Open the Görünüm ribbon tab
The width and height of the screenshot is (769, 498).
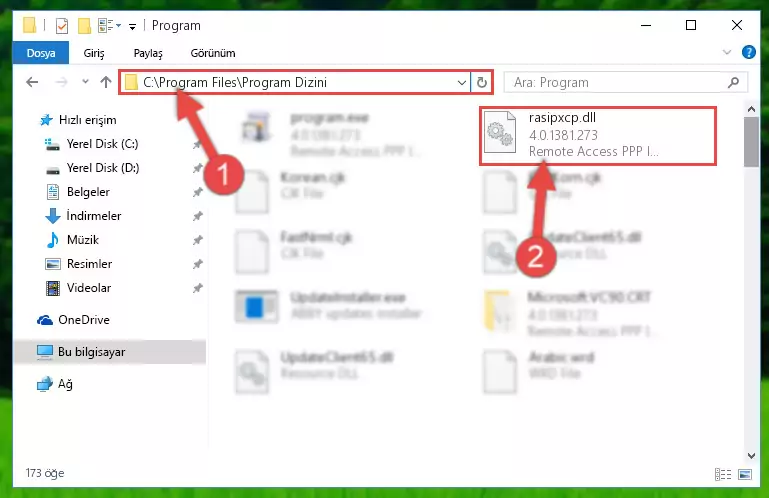(x=213, y=53)
